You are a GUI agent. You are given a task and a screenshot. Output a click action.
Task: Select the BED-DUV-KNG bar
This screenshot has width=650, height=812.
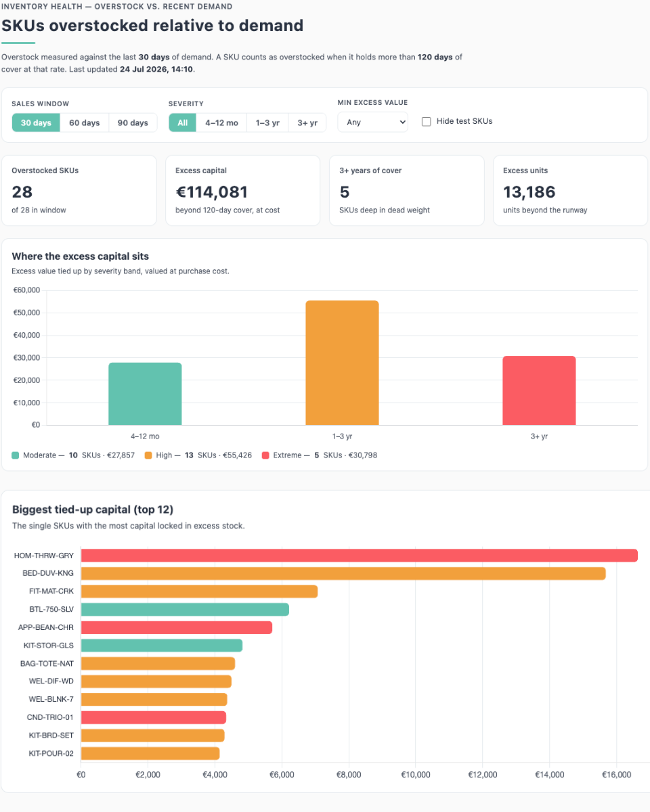[343, 573]
